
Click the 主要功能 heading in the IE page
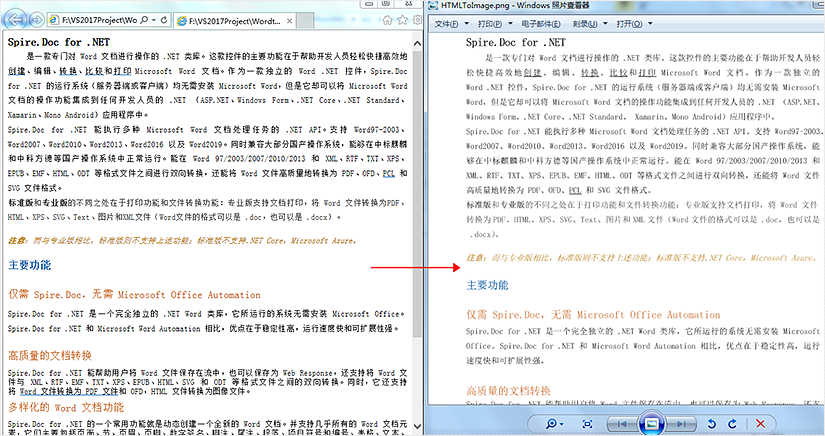30,265
